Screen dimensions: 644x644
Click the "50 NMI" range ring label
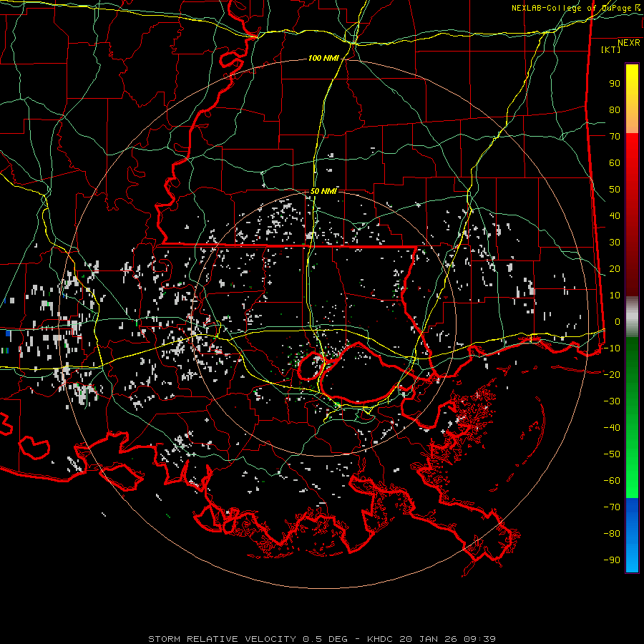click(x=323, y=191)
